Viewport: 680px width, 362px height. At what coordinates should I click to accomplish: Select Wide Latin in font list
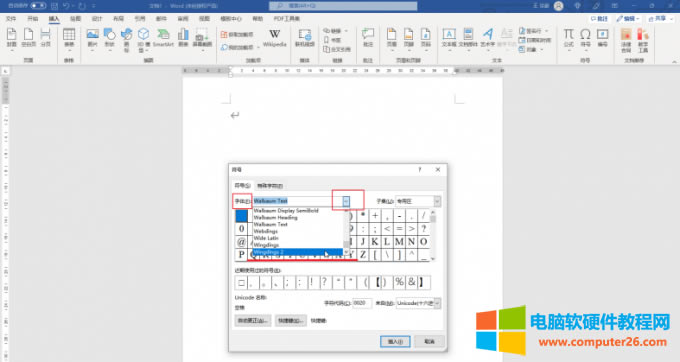298,238
